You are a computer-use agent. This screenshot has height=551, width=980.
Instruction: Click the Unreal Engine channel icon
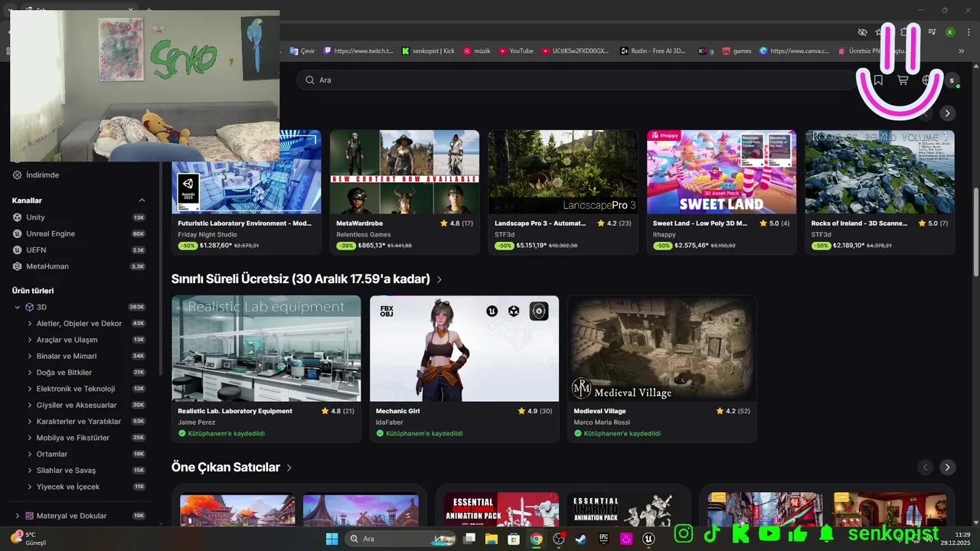[18, 233]
